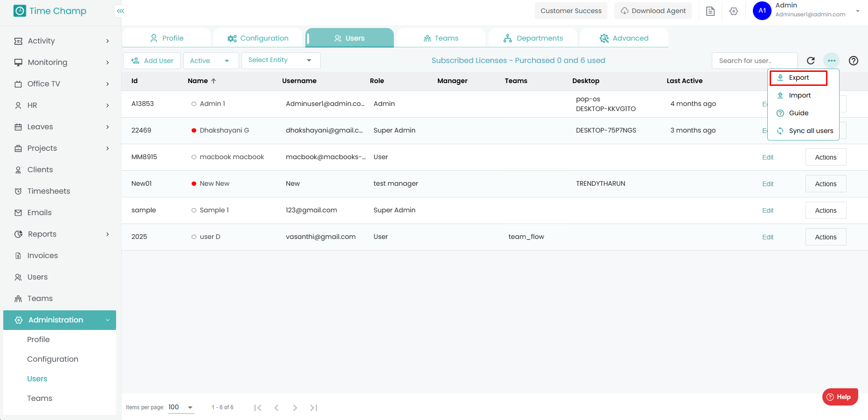Open the Admin account dropdown arrow
The width and height of the screenshot is (868, 420).
tap(858, 11)
